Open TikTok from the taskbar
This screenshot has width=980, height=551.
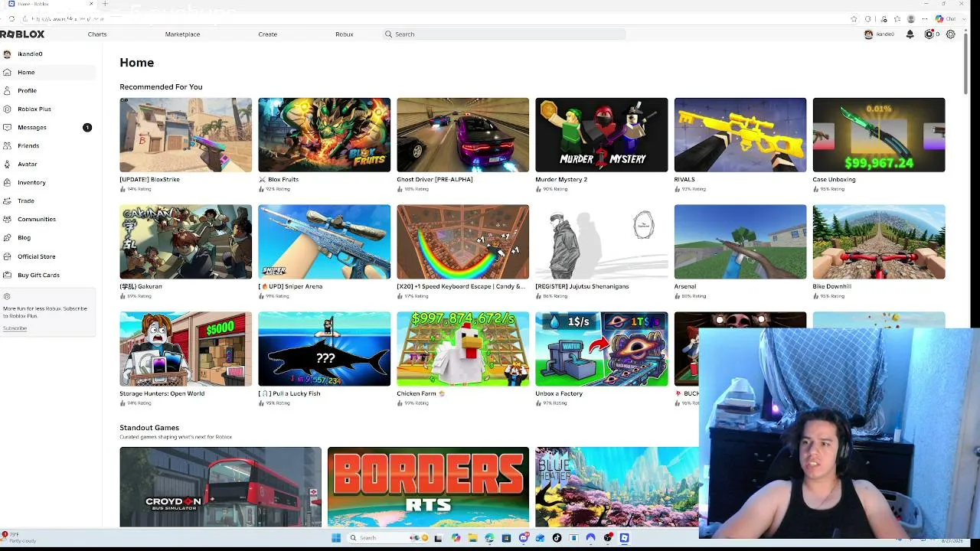point(557,538)
